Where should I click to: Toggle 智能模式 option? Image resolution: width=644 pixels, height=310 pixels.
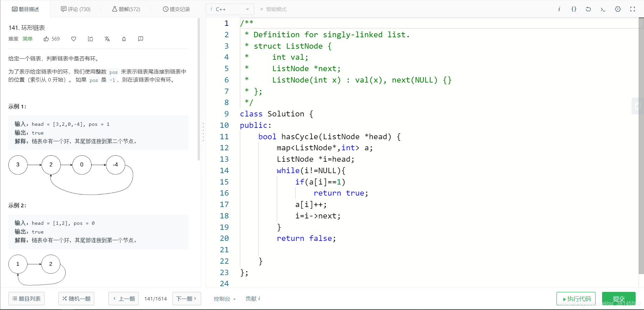pyautogui.click(x=273, y=9)
